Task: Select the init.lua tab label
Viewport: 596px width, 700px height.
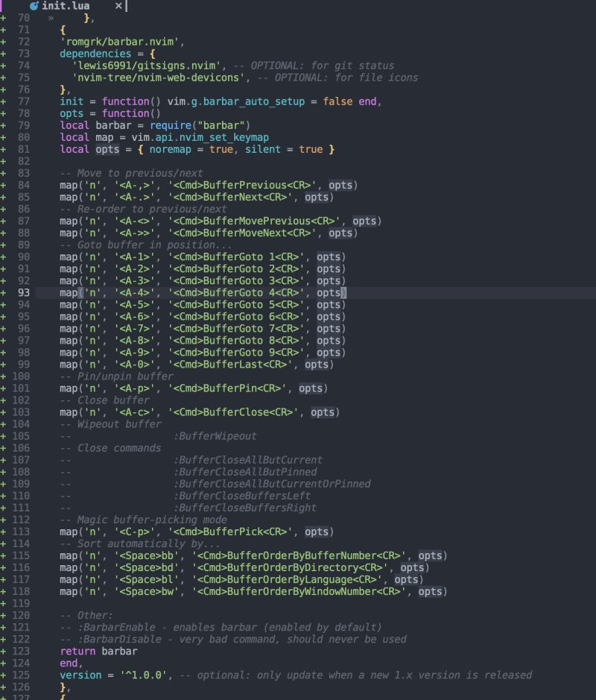Action: coord(64,5)
